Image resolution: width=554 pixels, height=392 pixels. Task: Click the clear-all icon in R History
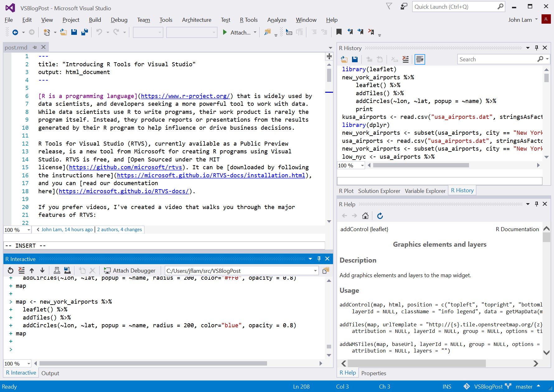(406, 59)
